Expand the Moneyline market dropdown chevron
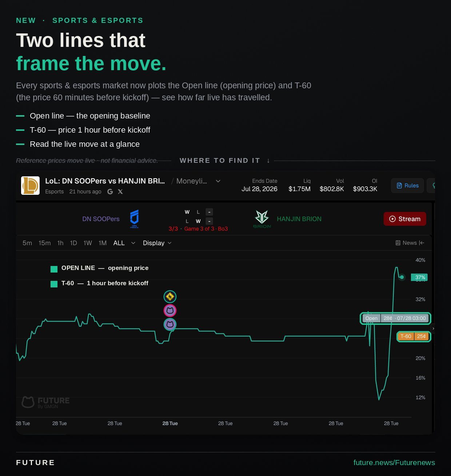451x476 pixels. [218, 181]
